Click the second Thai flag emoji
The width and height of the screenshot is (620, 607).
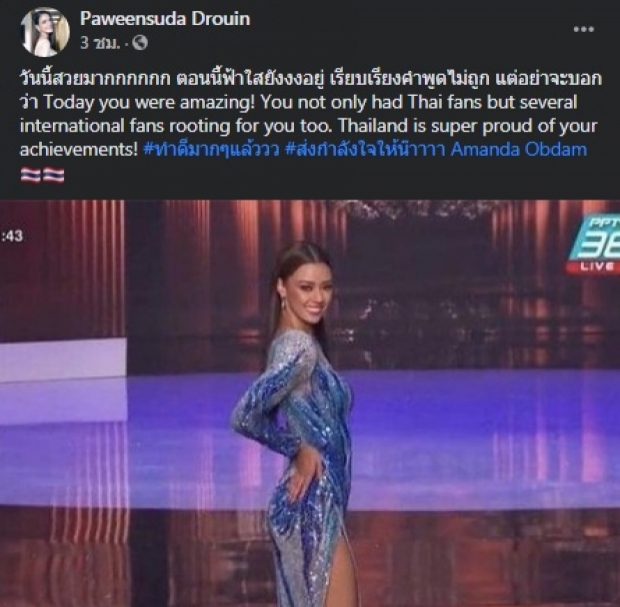click(x=53, y=175)
